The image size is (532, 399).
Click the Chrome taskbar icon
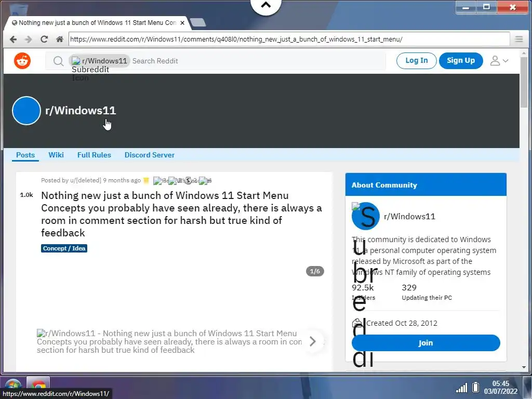[x=38, y=387]
